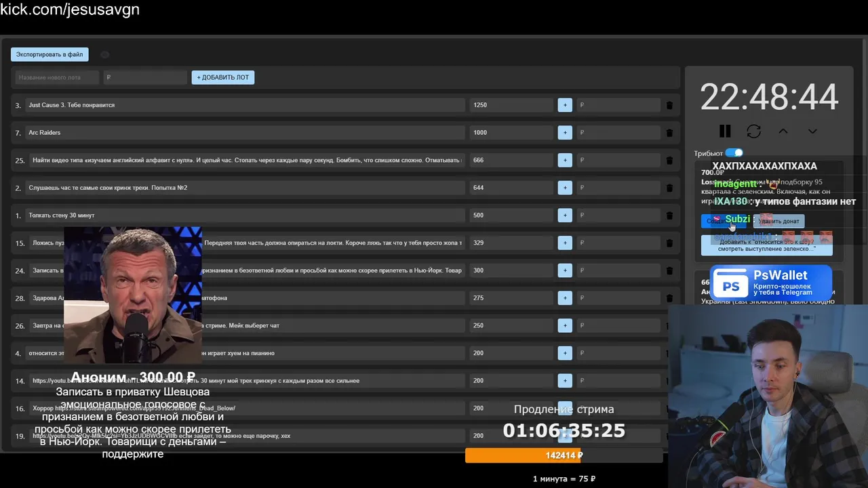Click 'Экспортировать в файл' button
Image resolution: width=868 pixels, height=488 pixels.
(x=50, y=54)
